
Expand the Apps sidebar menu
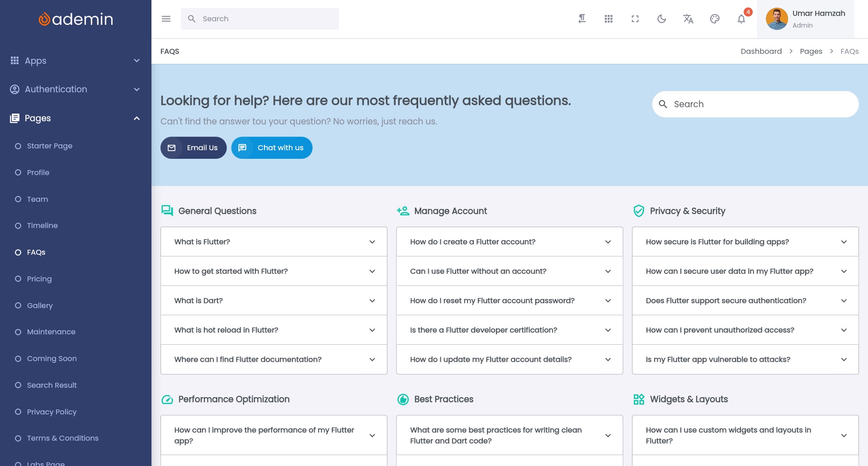coord(75,61)
